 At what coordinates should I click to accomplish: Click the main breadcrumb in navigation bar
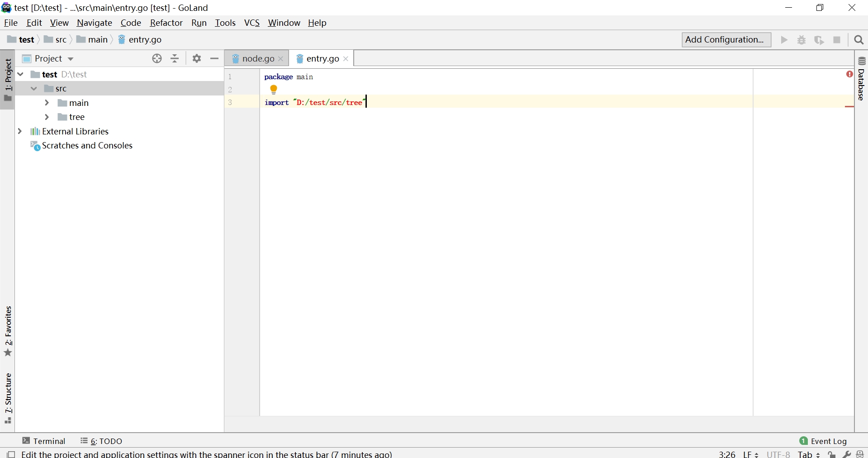pyautogui.click(x=92, y=40)
